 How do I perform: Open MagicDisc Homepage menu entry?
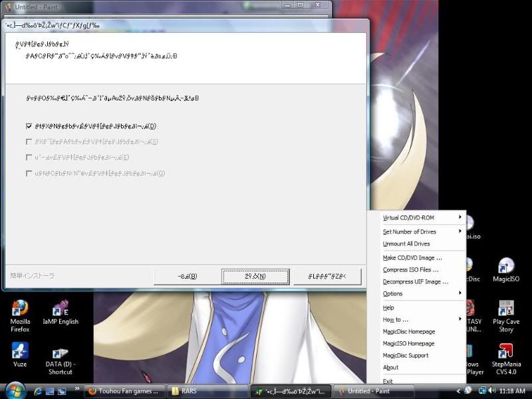click(418, 331)
